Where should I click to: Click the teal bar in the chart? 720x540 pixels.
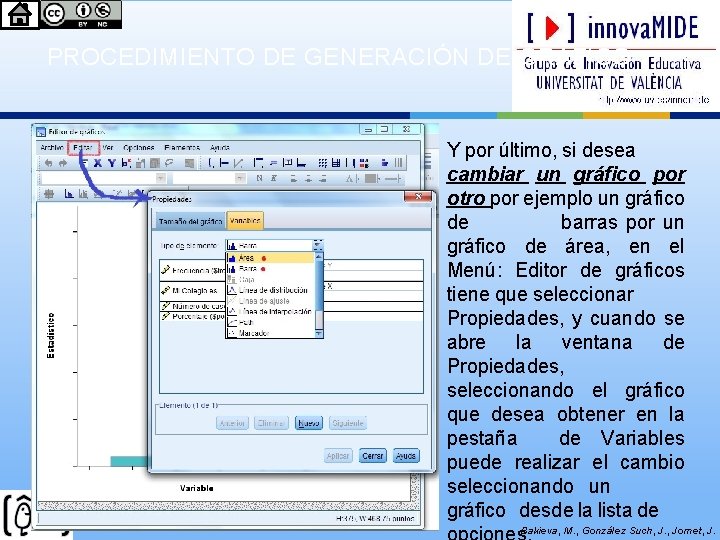click(129, 461)
